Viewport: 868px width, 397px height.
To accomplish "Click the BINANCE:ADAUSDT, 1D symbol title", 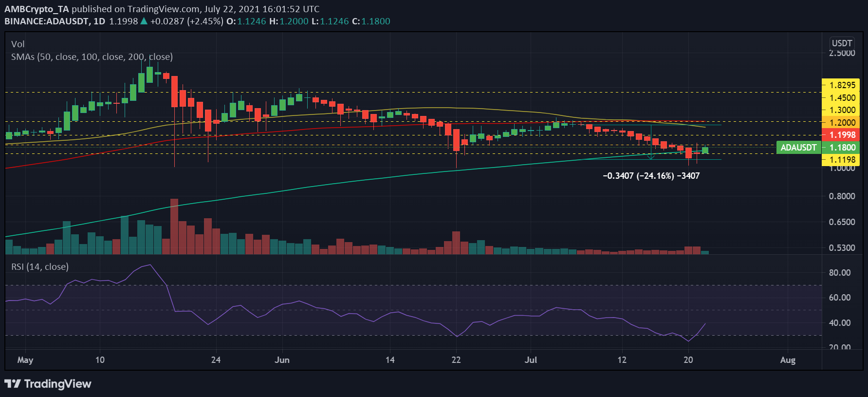I will tap(55, 21).
